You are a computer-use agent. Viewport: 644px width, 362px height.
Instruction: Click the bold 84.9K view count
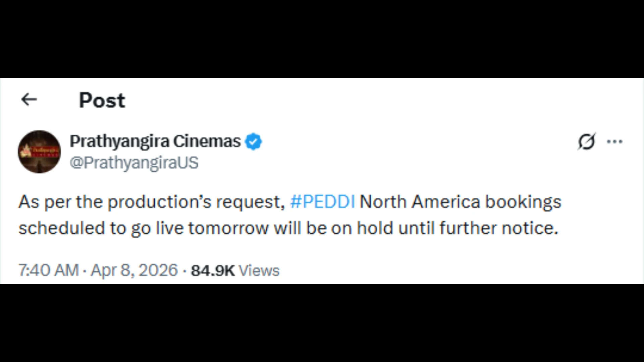coord(212,270)
